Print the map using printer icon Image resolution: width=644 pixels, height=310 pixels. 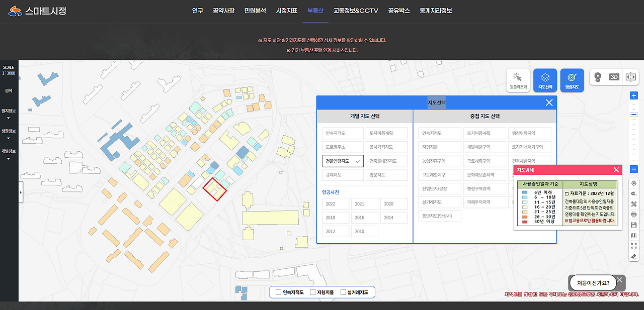point(634,215)
